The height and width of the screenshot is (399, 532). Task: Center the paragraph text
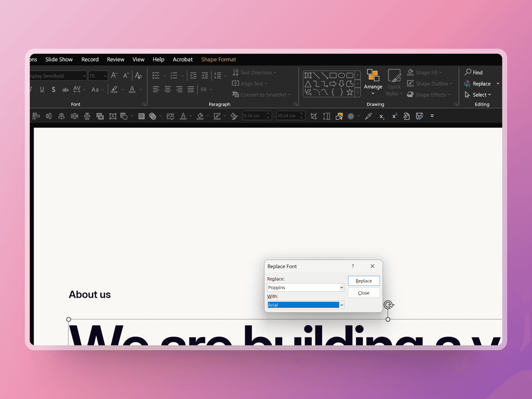click(168, 89)
